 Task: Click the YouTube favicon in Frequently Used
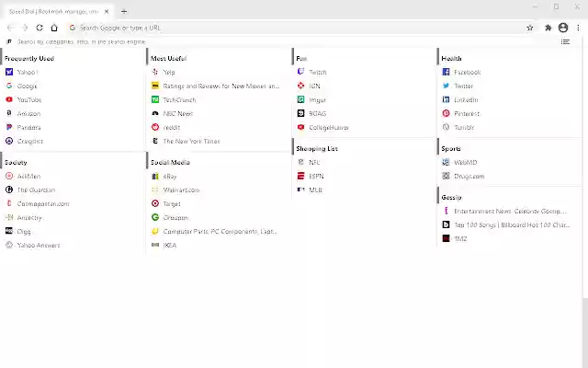[x=9, y=99]
